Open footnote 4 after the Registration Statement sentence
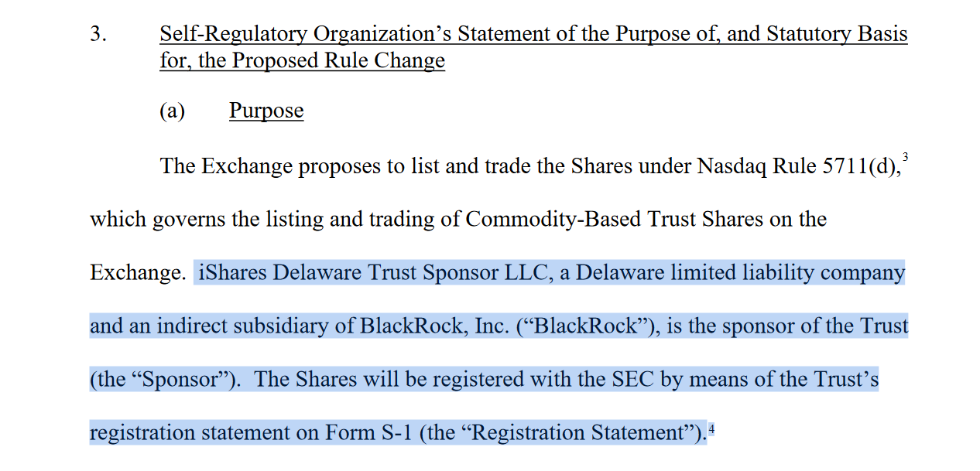 711,430
